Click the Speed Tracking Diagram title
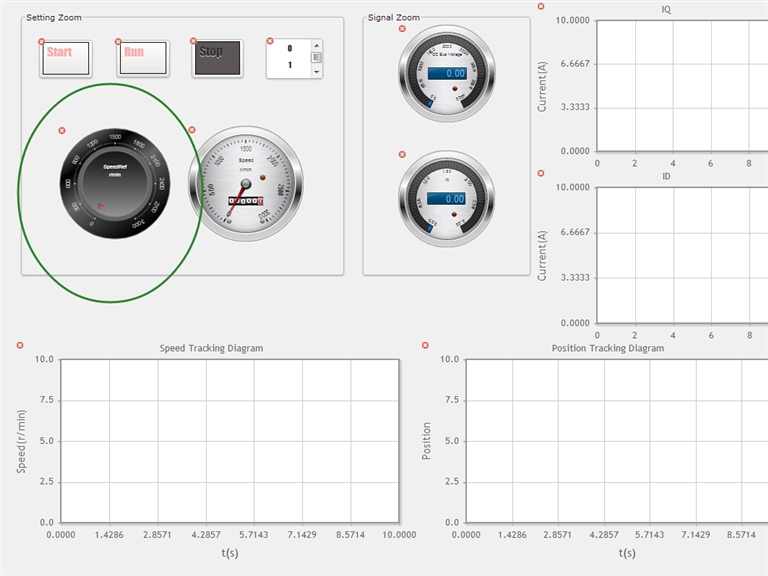768x576 pixels. [x=211, y=348]
